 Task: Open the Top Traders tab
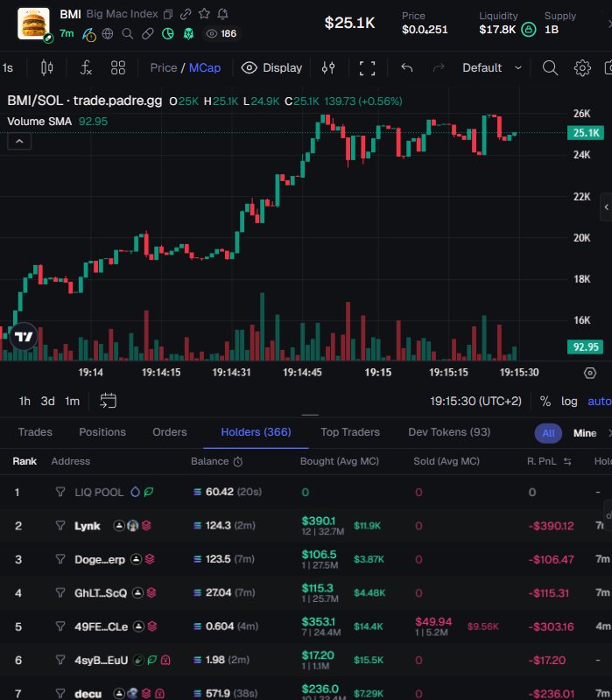[350, 432]
